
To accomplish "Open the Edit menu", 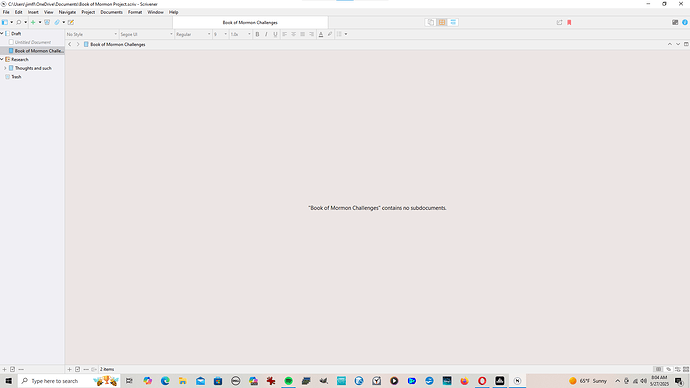I will click(18, 12).
